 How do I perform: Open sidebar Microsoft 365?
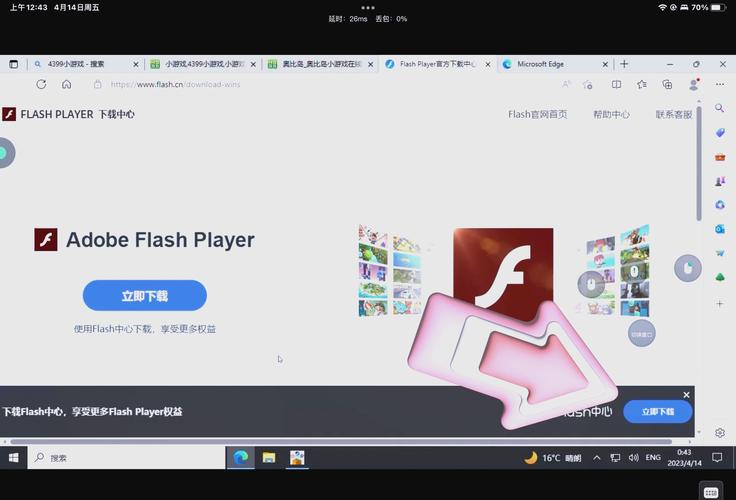720,205
